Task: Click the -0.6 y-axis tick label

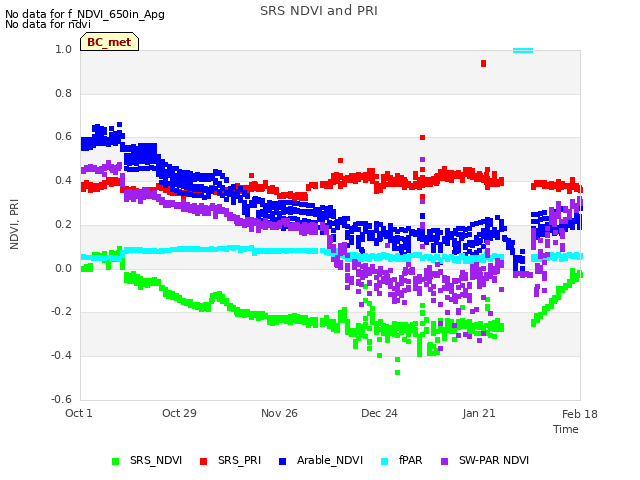Action: point(61,399)
